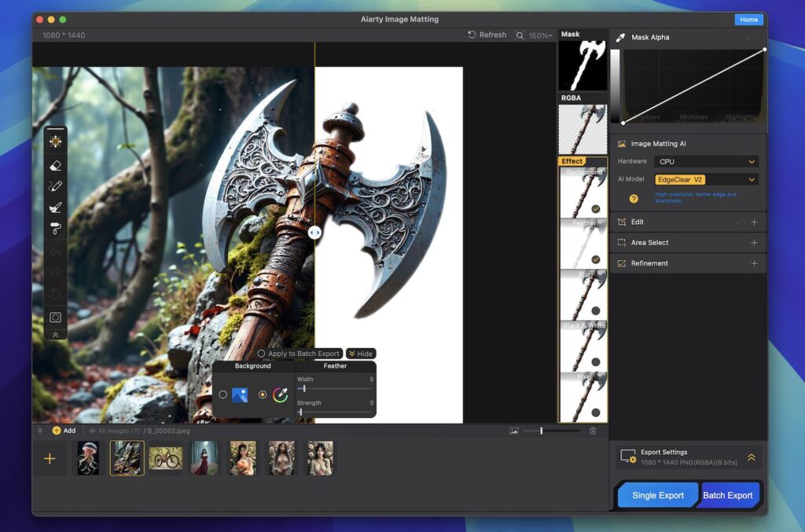Screen dimensions: 805x532
Task: Select the bicycle thumbnail
Action: click(x=165, y=458)
